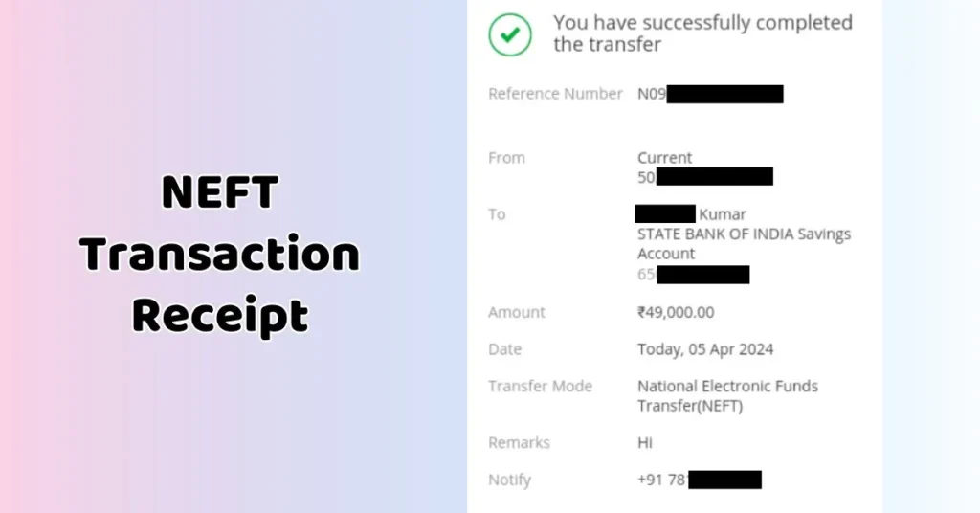Viewport: 980px width, 513px height.
Task: Click the source account number starting with 50
Action: [x=704, y=177]
